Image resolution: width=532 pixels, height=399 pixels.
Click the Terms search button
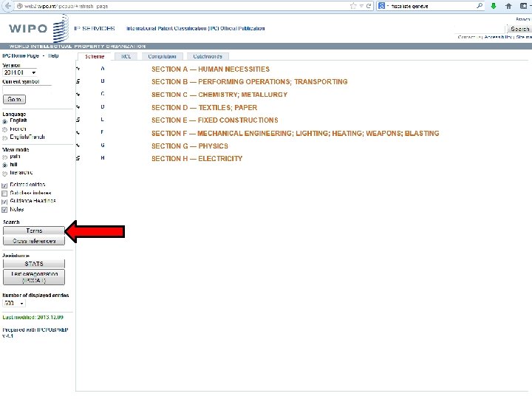pos(33,231)
